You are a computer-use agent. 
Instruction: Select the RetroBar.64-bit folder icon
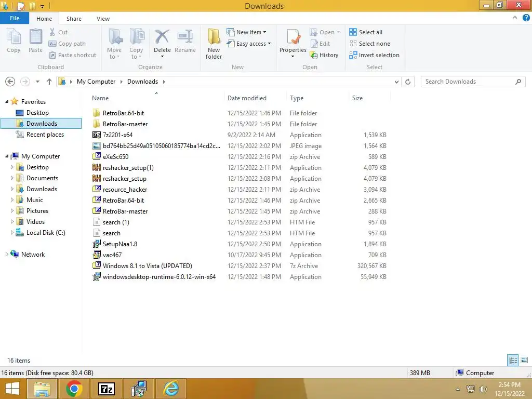(96, 113)
